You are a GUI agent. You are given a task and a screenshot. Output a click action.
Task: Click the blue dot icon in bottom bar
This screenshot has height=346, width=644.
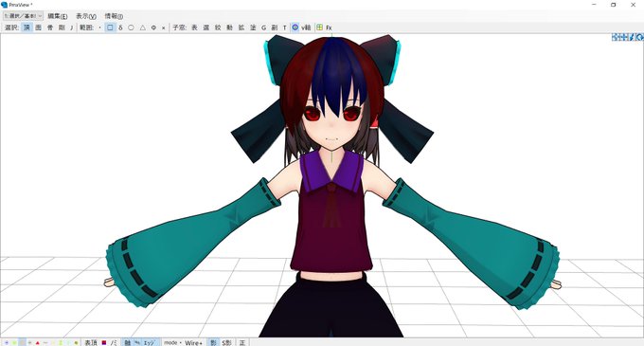coord(7,342)
